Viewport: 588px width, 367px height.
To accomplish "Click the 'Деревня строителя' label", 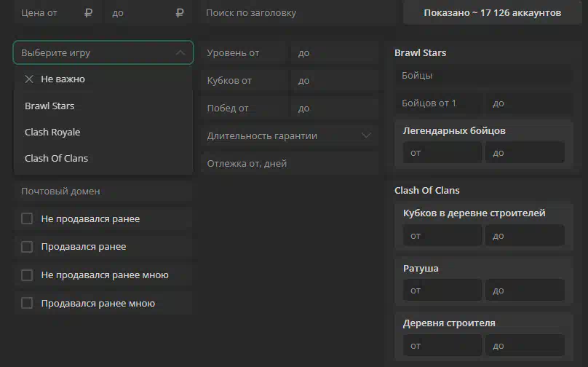I will pyautogui.click(x=449, y=323).
